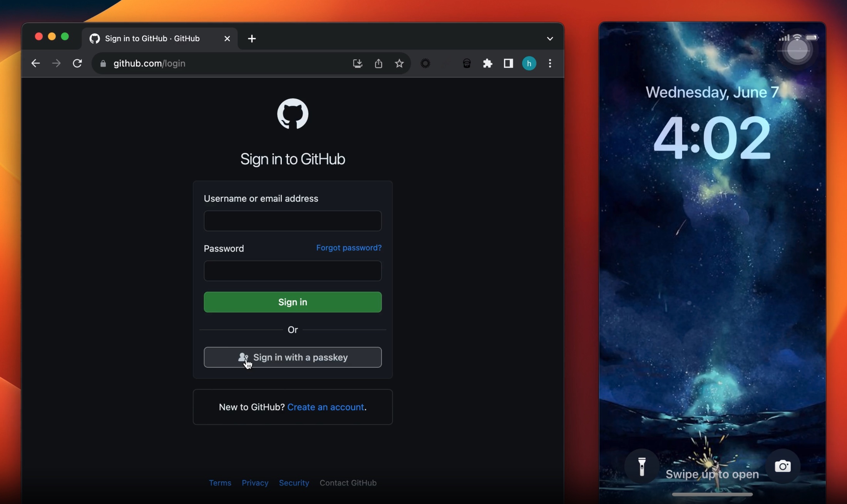Click the 'New to GitHub?' text
This screenshot has width=847, height=504.
pos(251,407)
